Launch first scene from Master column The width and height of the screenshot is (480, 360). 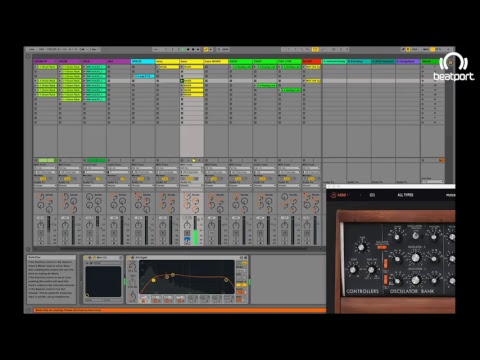tap(423, 67)
